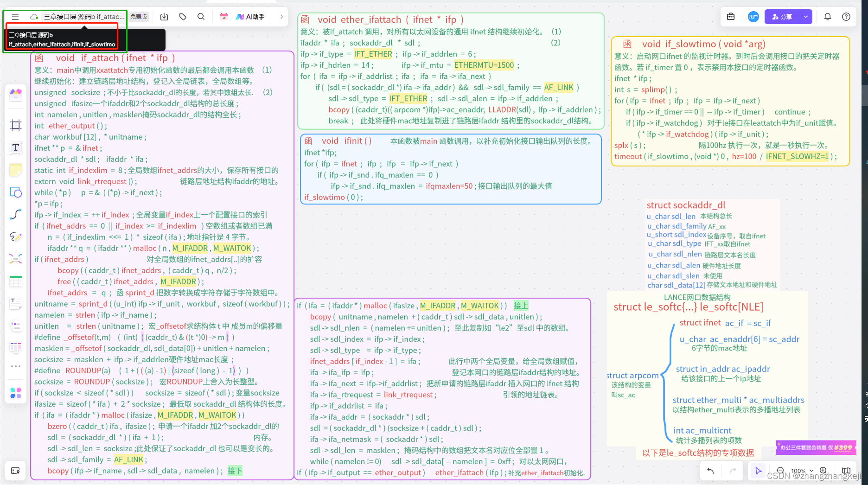Screen dimensions: 868x485
Task: Click 'struct sockaddr_dl' title text
Action: coord(686,205)
